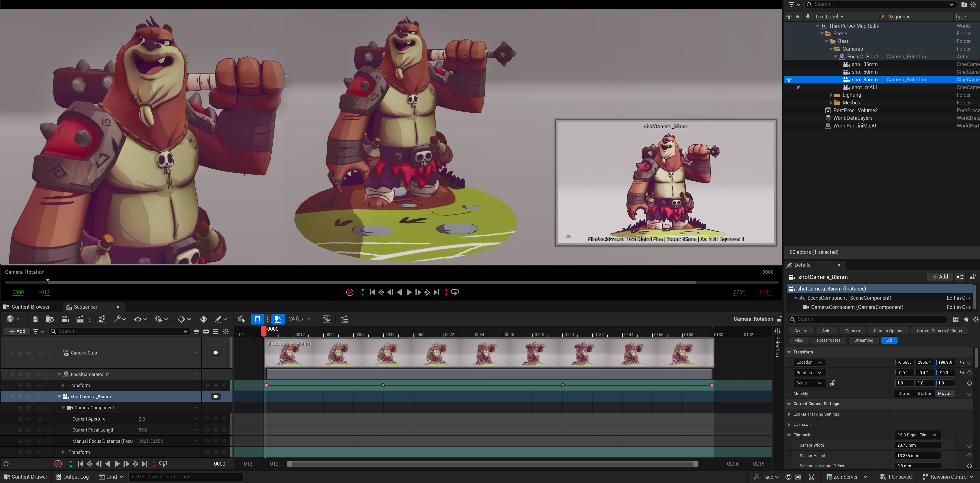Open Find in Content Browser icon in Sequencer toolbar
Screen dimensions: 980x483
[x=50, y=319]
